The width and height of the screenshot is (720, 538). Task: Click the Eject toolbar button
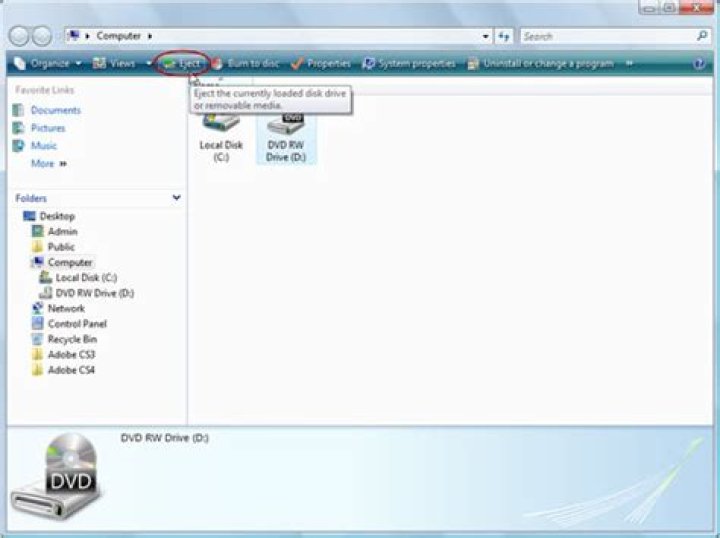(x=182, y=63)
